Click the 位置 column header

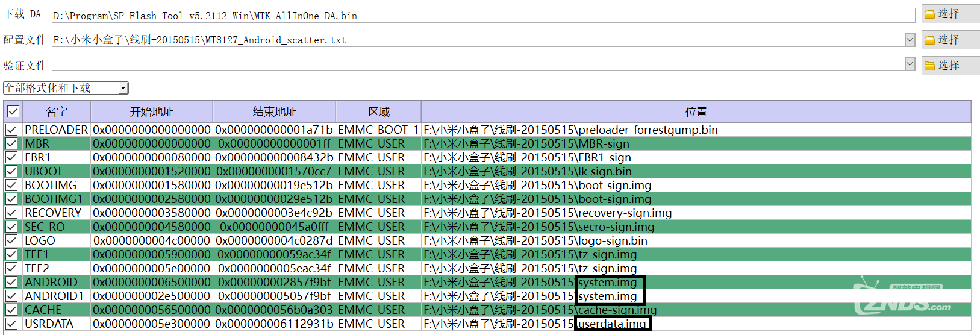(x=696, y=111)
